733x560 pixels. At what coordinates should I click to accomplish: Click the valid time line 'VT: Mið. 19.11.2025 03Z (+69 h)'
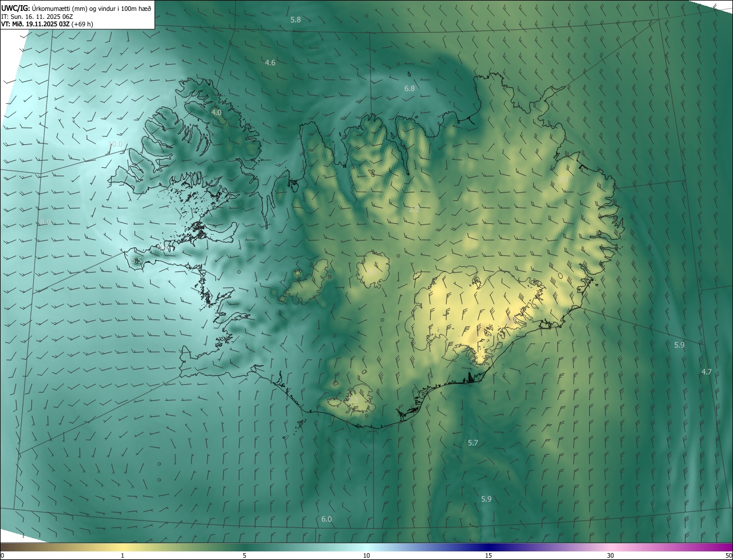point(48,24)
